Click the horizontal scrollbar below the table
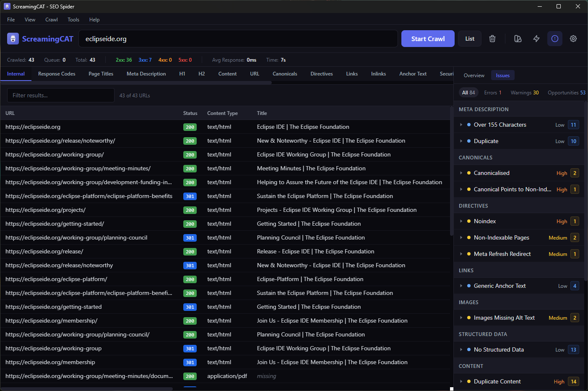Screen dimensions: 588x391 (x=87, y=389)
